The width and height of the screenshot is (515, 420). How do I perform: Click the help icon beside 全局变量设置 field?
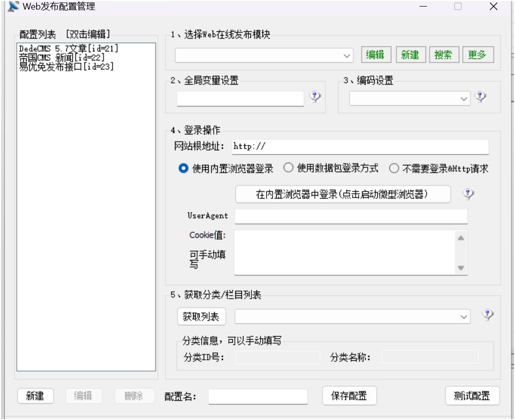click(x=315, y=98)
